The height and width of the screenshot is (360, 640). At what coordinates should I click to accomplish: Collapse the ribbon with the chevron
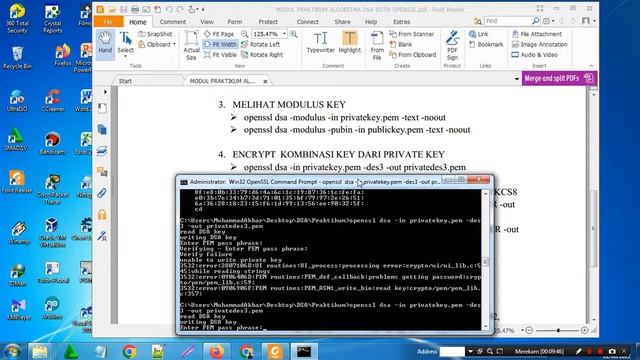(x=591, y=66)
